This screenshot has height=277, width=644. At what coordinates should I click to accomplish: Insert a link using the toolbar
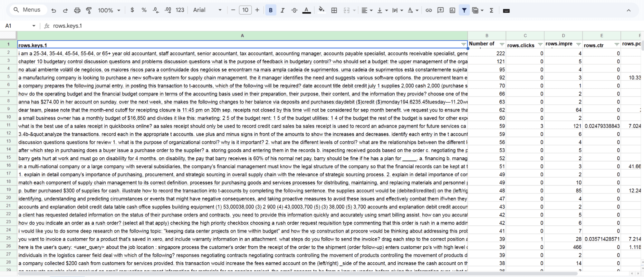point(428,10)
